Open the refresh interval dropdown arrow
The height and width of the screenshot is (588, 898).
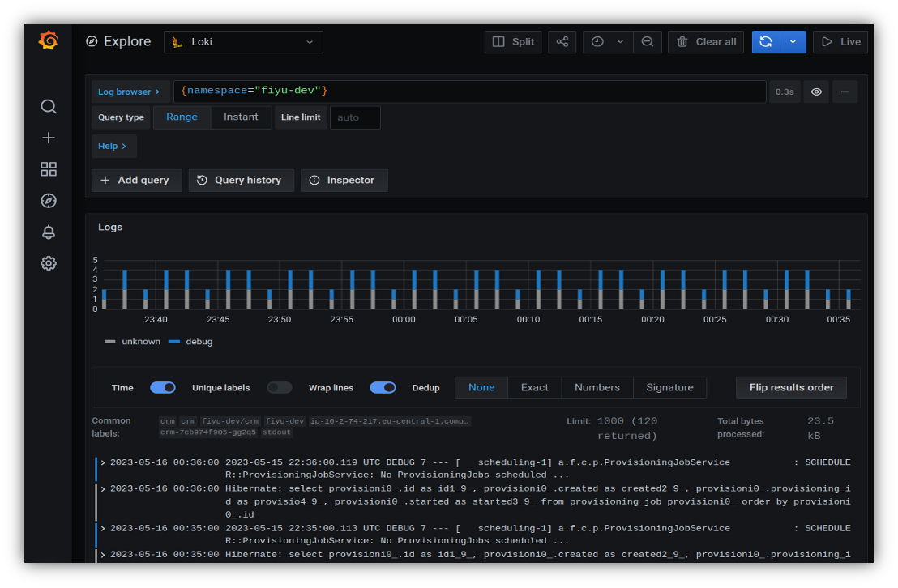(793, 42)
